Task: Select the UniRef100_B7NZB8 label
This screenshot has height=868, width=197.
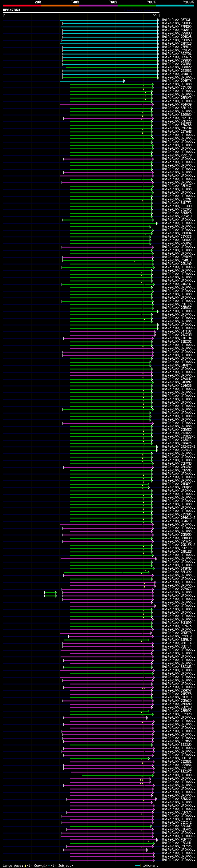Action: [177, 125]
